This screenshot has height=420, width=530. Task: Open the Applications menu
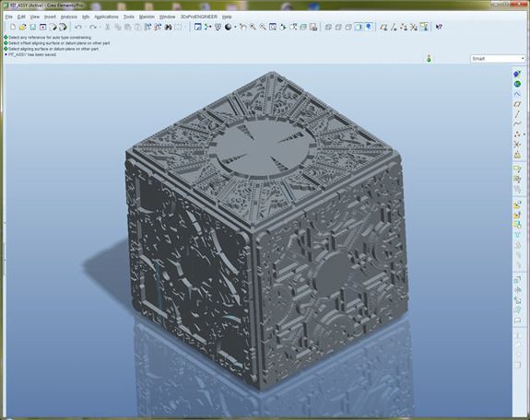tap(106, 17)
